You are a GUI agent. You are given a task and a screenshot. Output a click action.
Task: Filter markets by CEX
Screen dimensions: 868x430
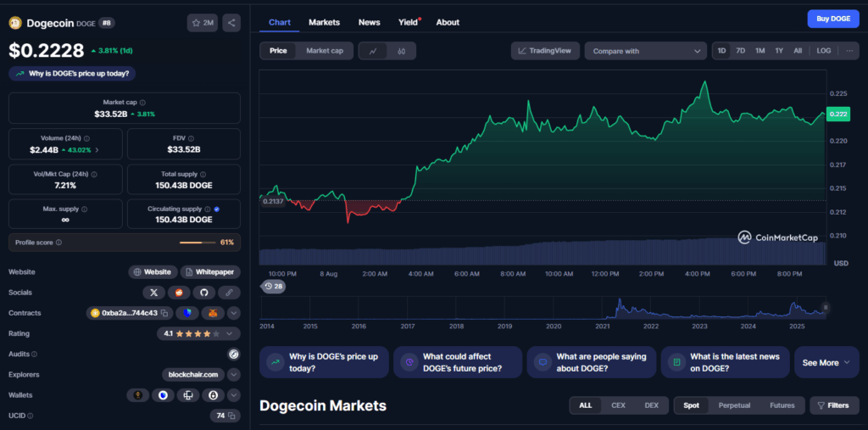618,405
